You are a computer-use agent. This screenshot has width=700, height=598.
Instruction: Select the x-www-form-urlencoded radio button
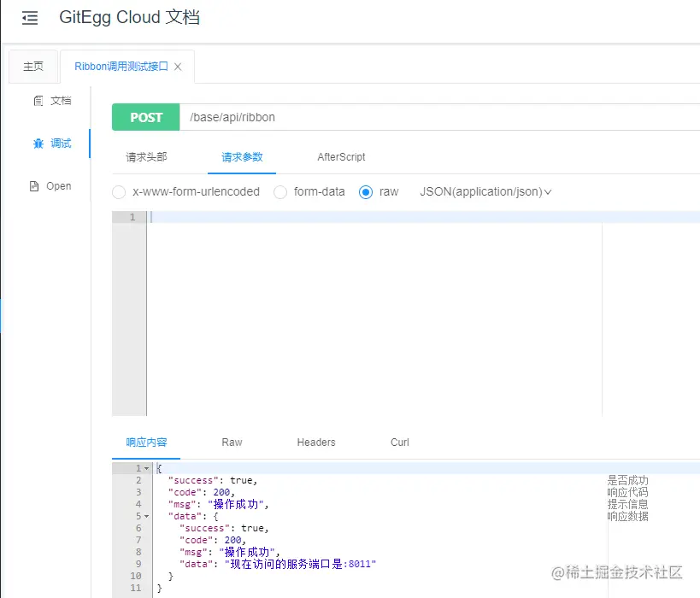(119, 192)
